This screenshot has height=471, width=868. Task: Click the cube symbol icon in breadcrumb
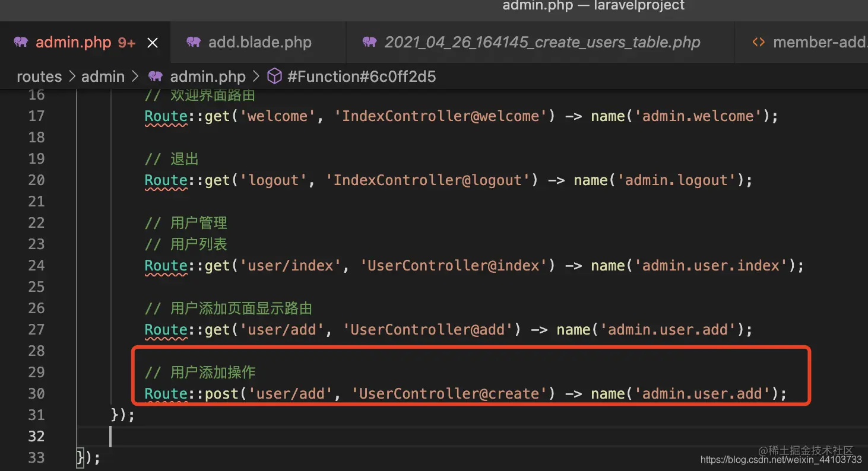(274, 77)
